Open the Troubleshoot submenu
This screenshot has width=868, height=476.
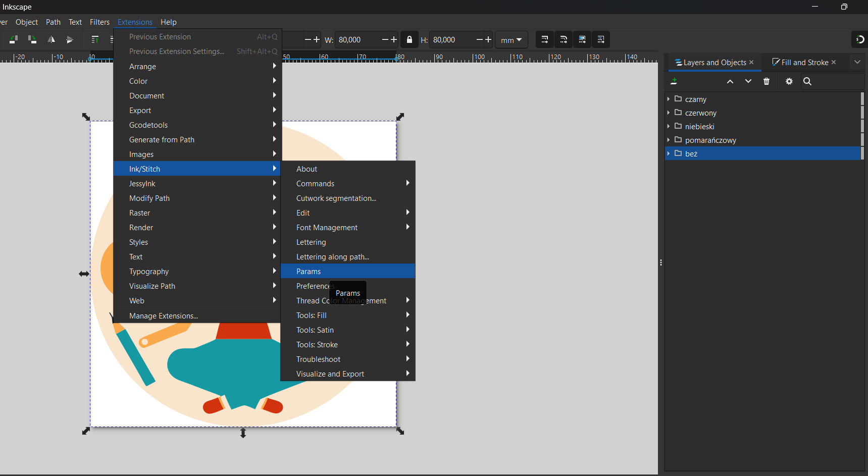[348, 359]
